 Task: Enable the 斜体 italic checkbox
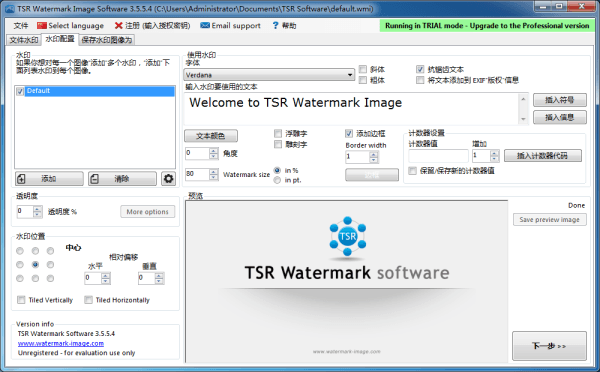pos(363,69)
